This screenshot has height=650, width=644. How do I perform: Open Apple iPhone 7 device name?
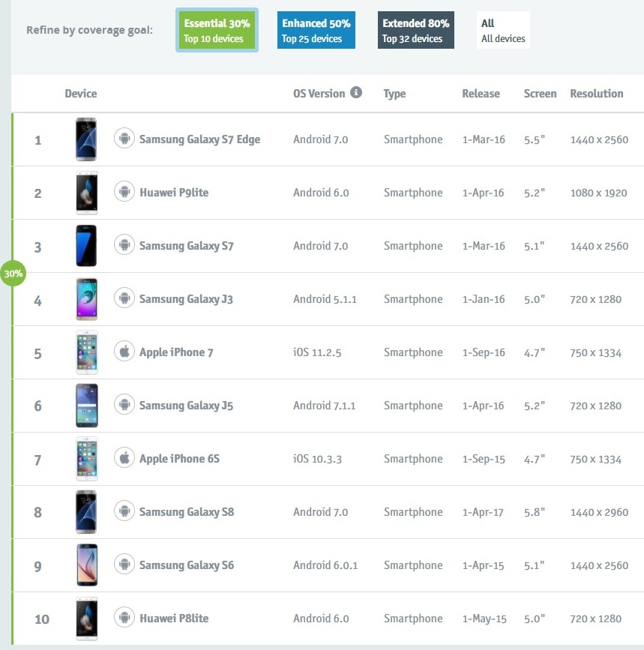(x=176, y=352)
